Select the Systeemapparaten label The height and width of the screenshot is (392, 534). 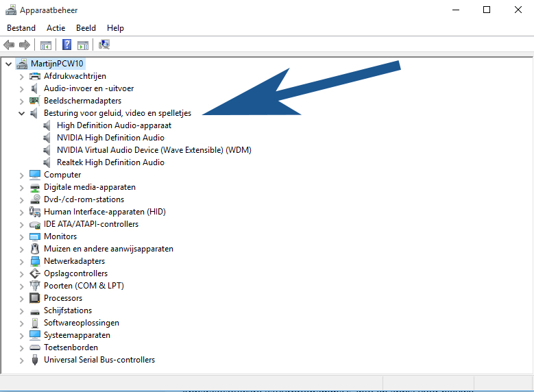click(x=77, y=335)
